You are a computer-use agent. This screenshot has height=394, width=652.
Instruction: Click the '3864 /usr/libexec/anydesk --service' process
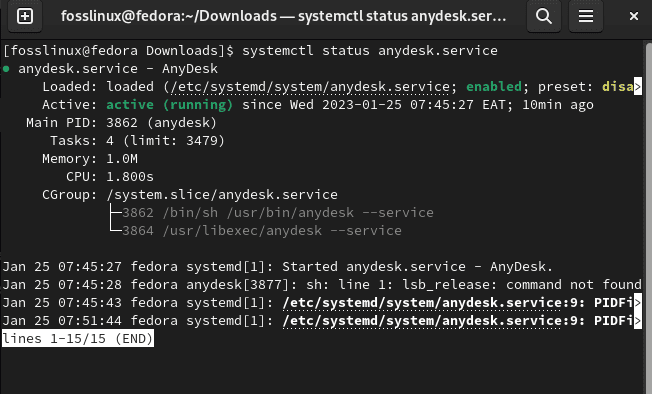click(x=262, y=231)
